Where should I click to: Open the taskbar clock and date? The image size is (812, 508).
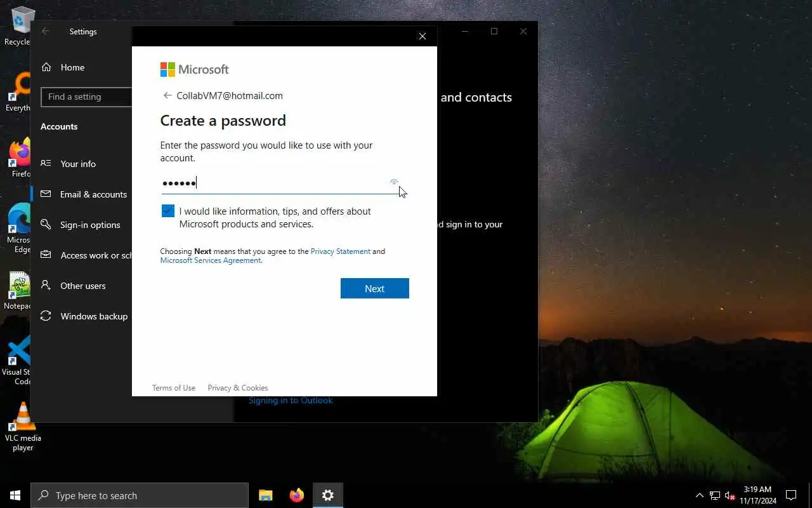click(757, 495)
